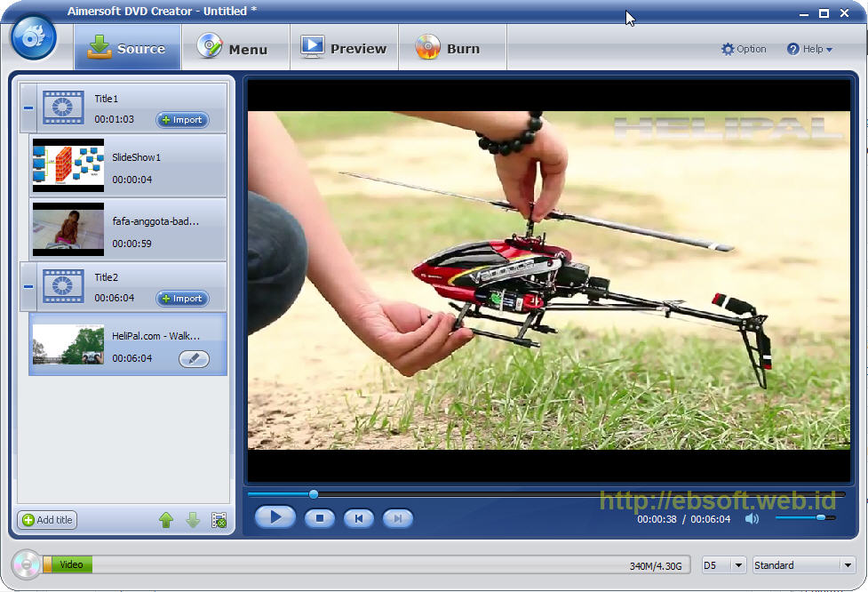Open the Aimersoft disc logo main menu
The height and width of the screenshot is (592, 868).
pyautogui.click(x=33, y=37)
